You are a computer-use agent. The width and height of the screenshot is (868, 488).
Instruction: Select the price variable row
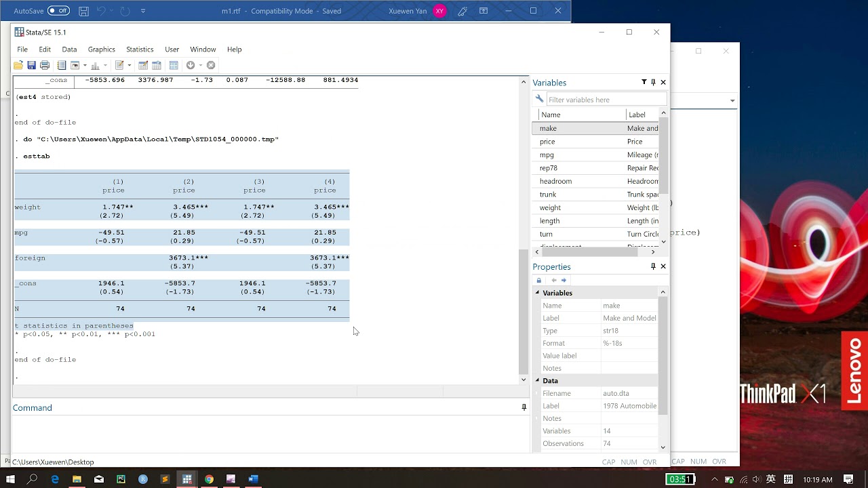tap(595, 142)
